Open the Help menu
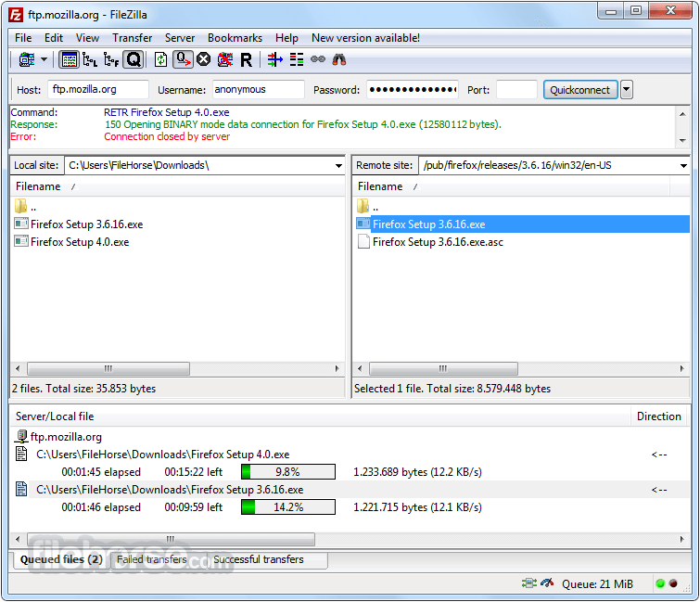 pos(286,38)
